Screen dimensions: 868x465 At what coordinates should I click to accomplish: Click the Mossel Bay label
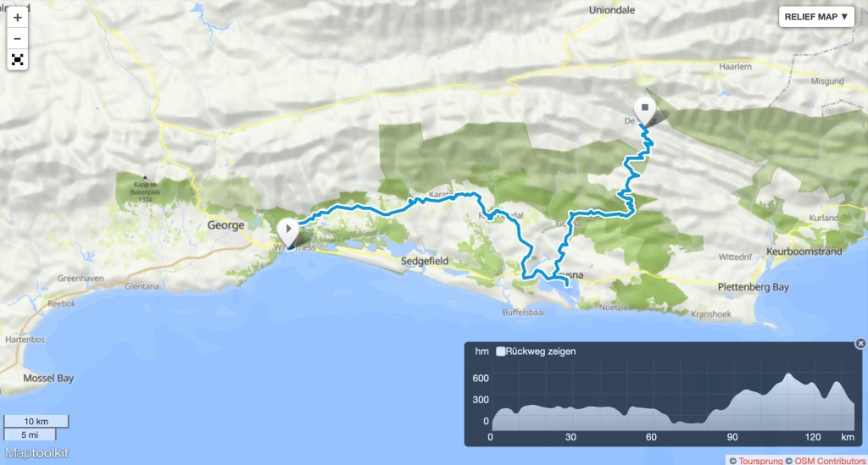pyautogui.click(x=49, y=378)
